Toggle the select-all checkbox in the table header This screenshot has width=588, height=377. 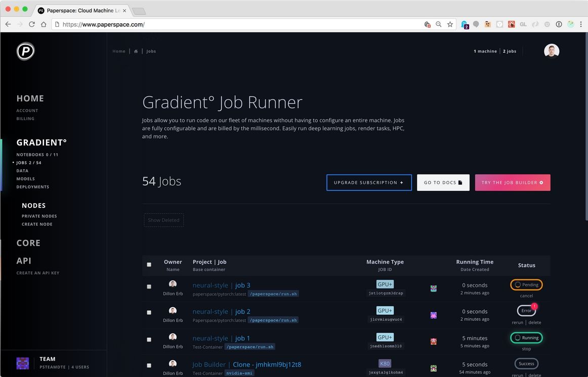[x=149, y=265]
